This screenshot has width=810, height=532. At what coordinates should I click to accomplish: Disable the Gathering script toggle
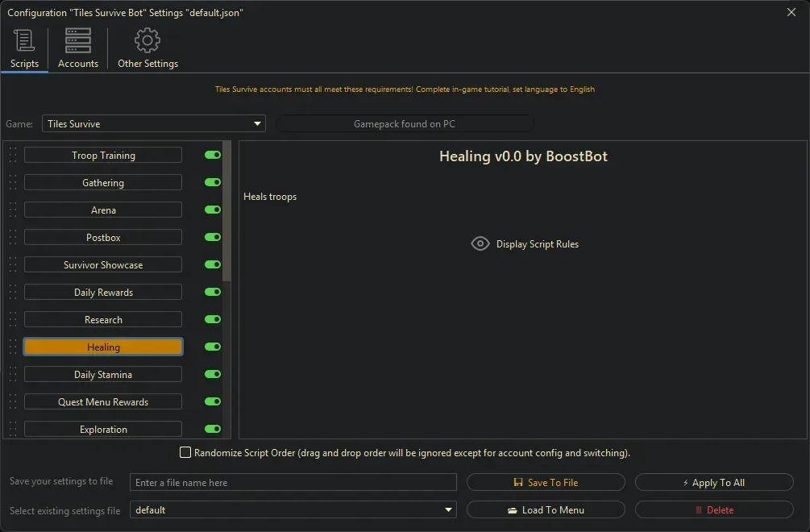click(213, 183)
